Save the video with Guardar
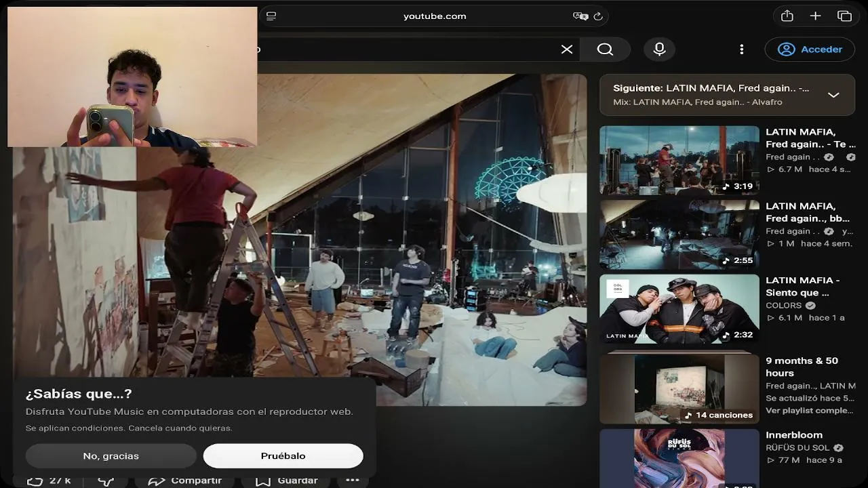This screenshot has height=488, width=868. (288, 481)
